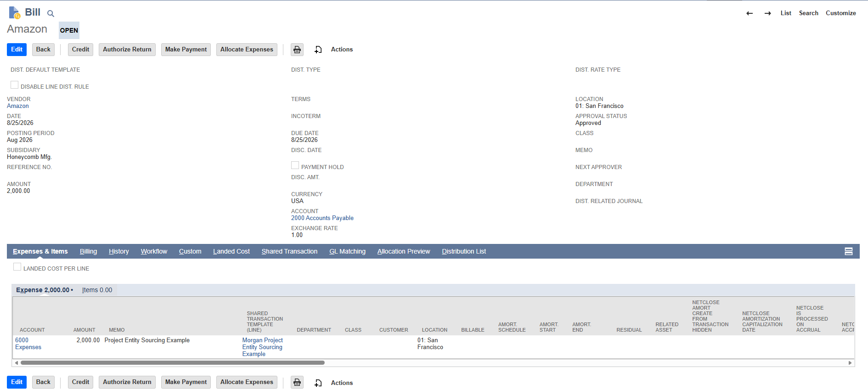
Task: Click the bottom Authorize Return button
Action: click(127, 382)
